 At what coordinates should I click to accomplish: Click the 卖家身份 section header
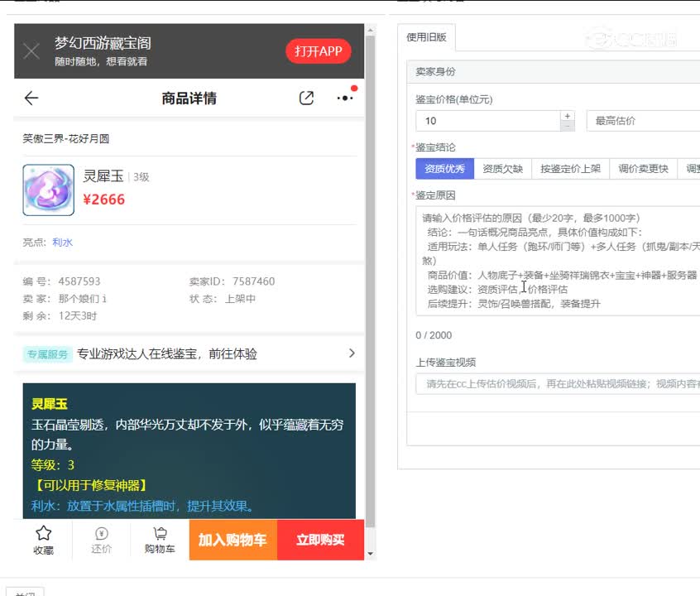[x=553, y=71]
